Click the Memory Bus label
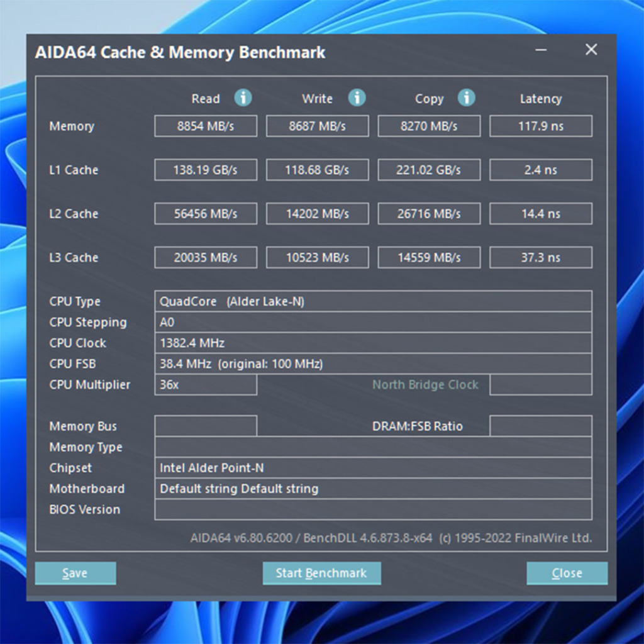The height and width of the screenshot is (644, 644). coord(83,426)
